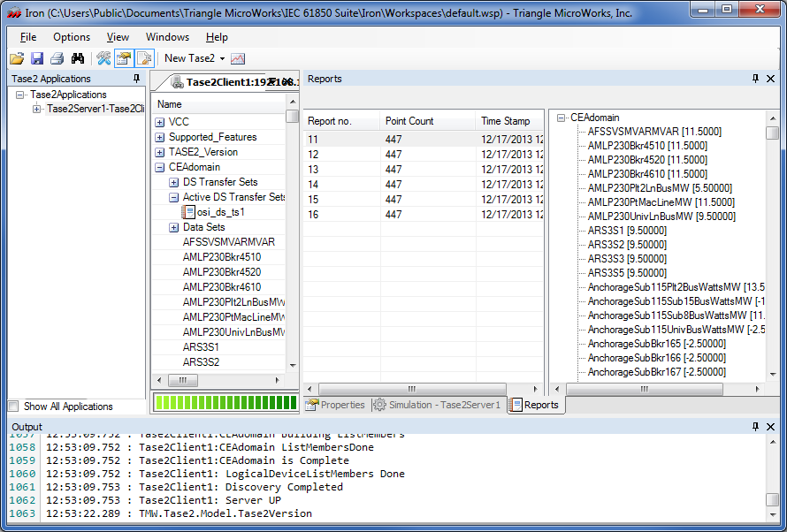Open a workspace using the folder icon
Image resolution: width=787 pixels, height=532 pixels.
pyautogui.click(x=16, y=58)
